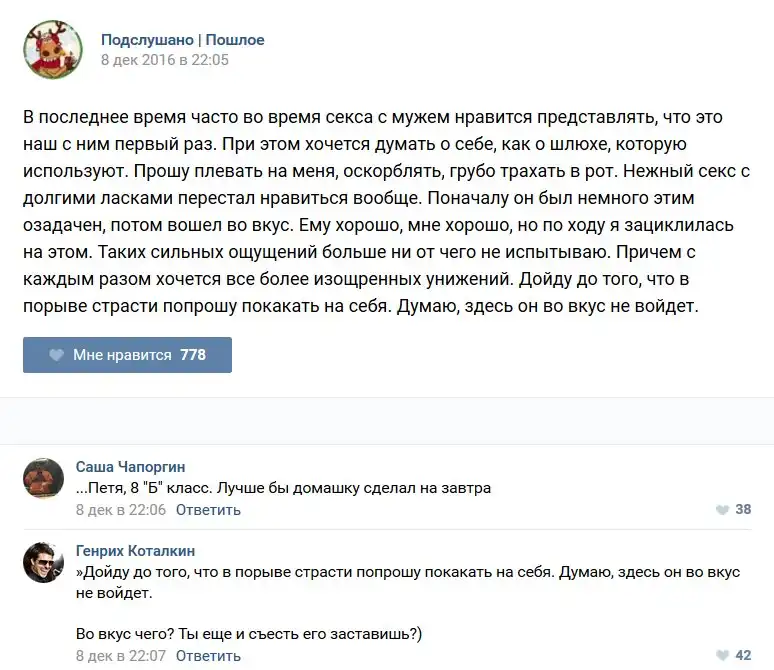Image resolution: width=774 pixels, height=670 pixels.
Task: Click the 778 likes count on the post
Action: [193, 355]
